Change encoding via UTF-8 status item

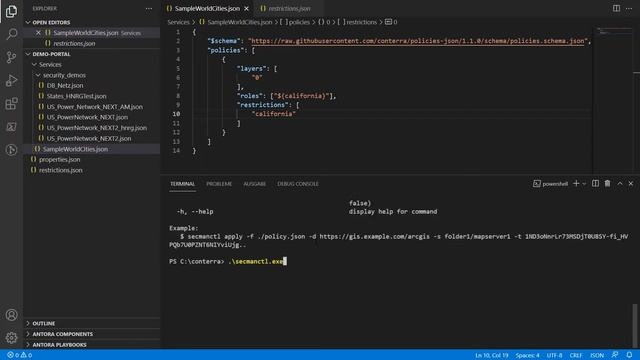[x=554, y=355]
